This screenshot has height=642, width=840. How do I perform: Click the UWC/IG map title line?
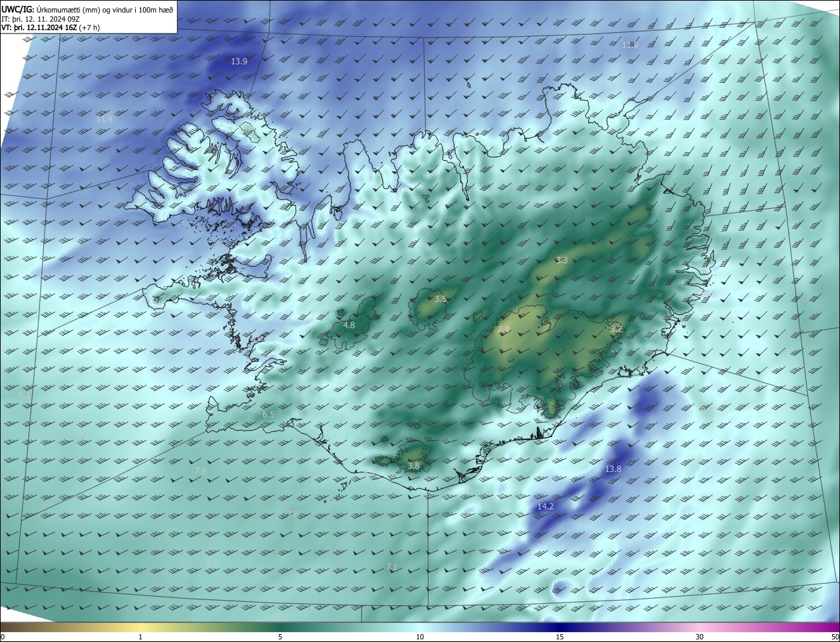coord(88,9)
